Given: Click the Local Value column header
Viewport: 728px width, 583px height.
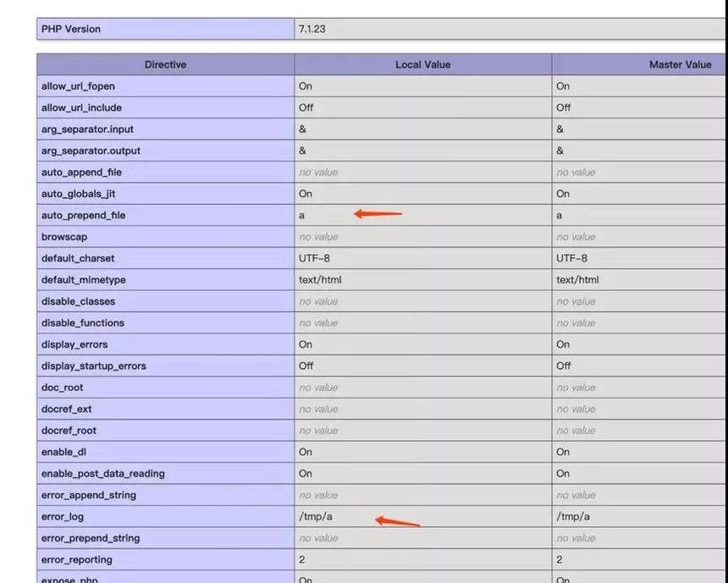Looking at the screenshot, I should 422,64.
